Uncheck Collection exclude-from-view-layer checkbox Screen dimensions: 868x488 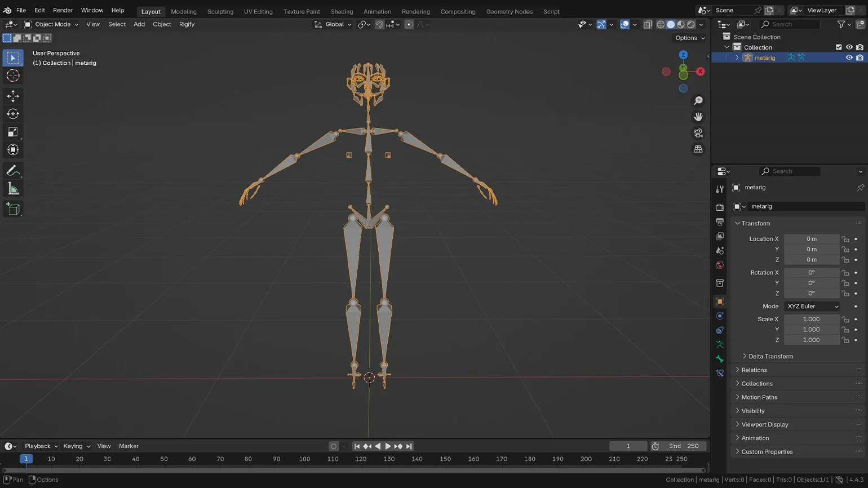pos(839,47)
